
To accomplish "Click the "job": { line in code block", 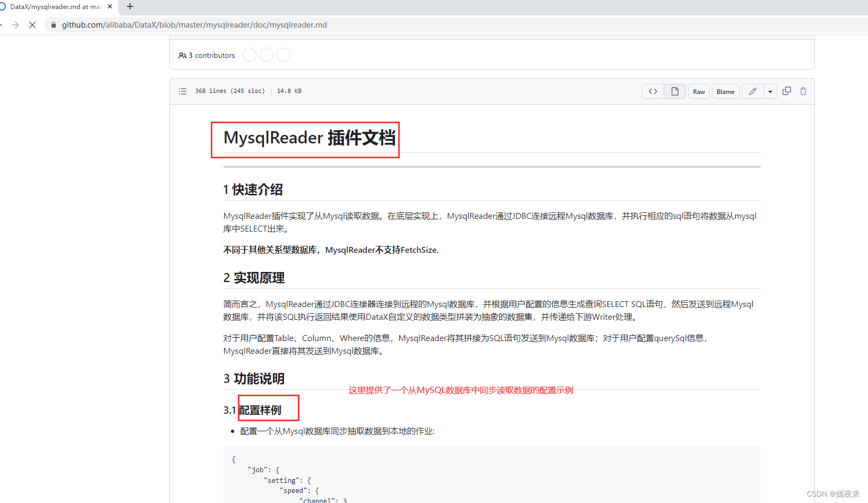I will 263,470.
